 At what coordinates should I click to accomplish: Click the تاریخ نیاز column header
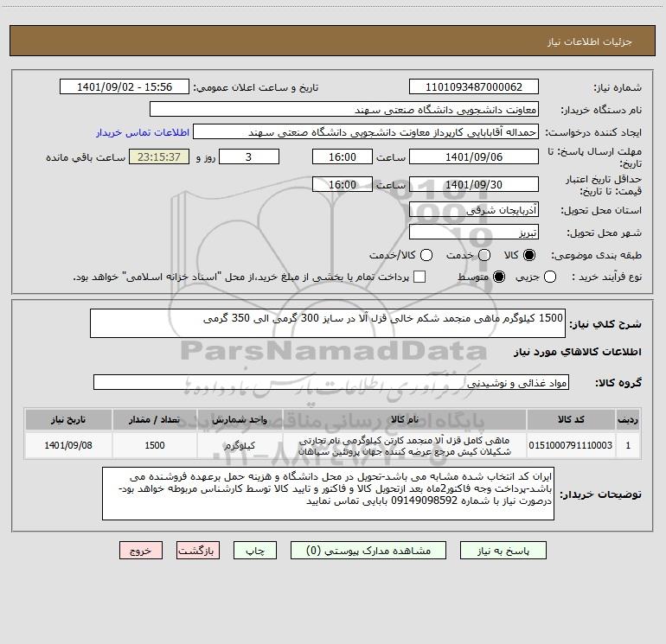[68, 419]
